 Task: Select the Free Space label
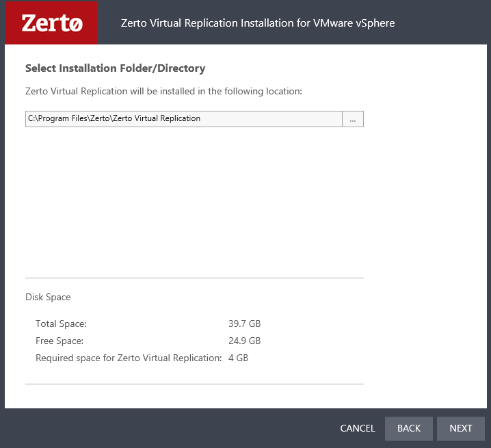pyautogui.click(x=59, y=341)
